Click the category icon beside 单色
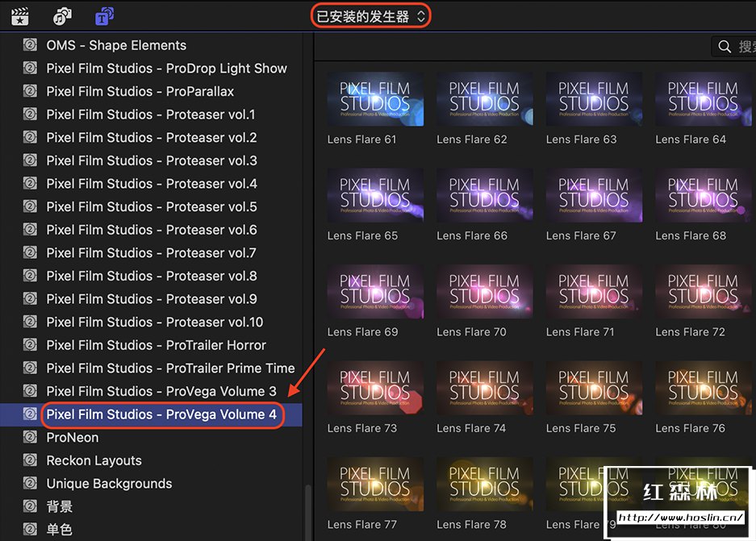 [x=30, y=529]
